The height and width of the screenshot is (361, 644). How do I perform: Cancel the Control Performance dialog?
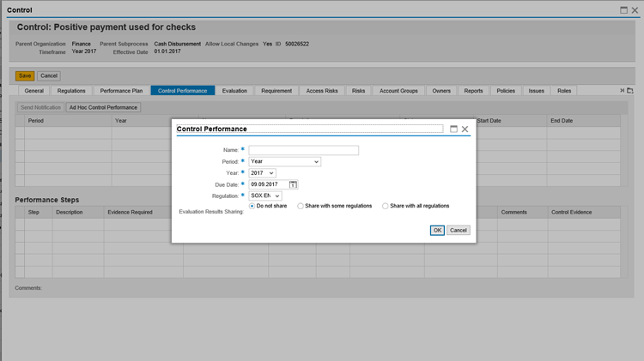pyautogui.click(x=459, y=230)
